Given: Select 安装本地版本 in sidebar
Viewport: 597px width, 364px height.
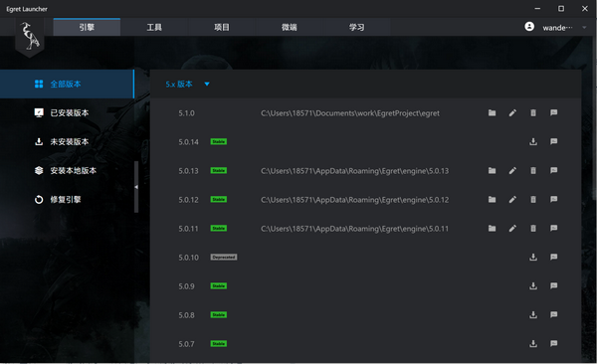Looking at the screenshot, I should pos(67,171).
